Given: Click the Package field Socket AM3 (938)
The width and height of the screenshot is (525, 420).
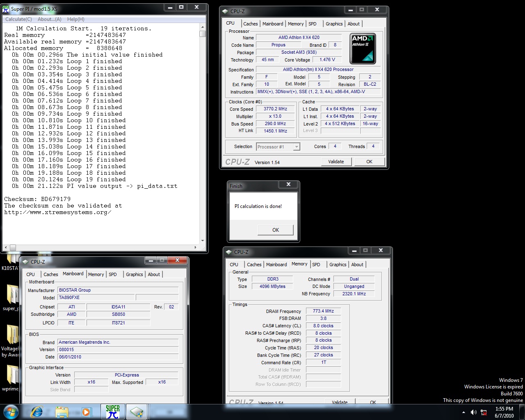Looking at the screenshot, I should point(299,52).
